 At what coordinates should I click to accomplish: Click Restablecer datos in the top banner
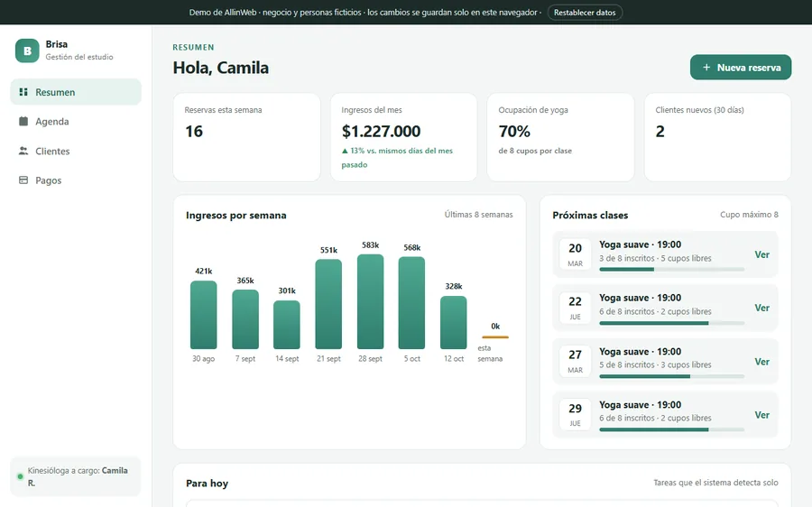point(585,13)
